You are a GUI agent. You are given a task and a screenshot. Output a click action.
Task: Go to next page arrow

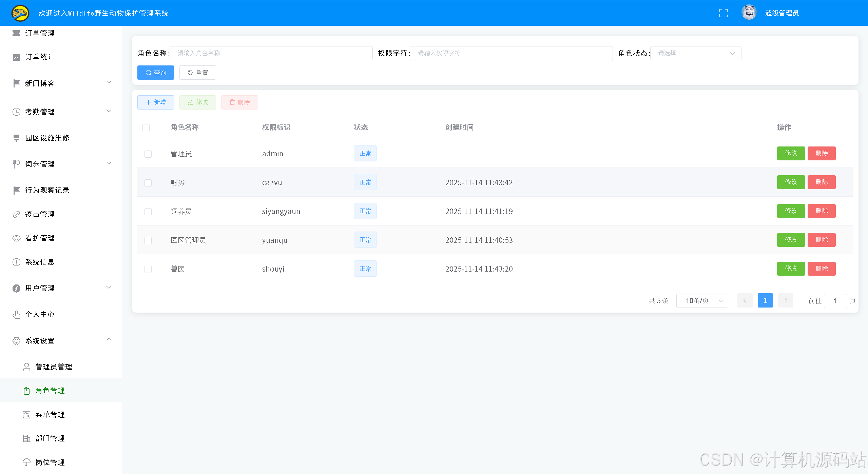[x=786, y=300]
